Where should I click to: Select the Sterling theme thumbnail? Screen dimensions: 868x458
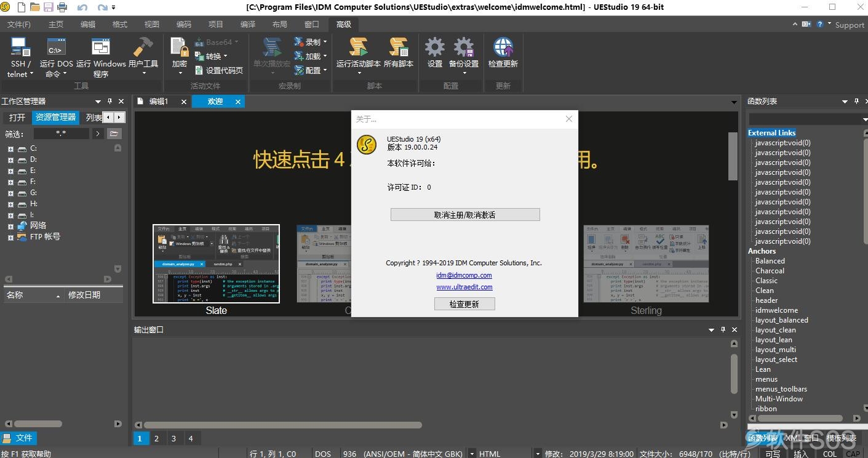pos(646,263)
